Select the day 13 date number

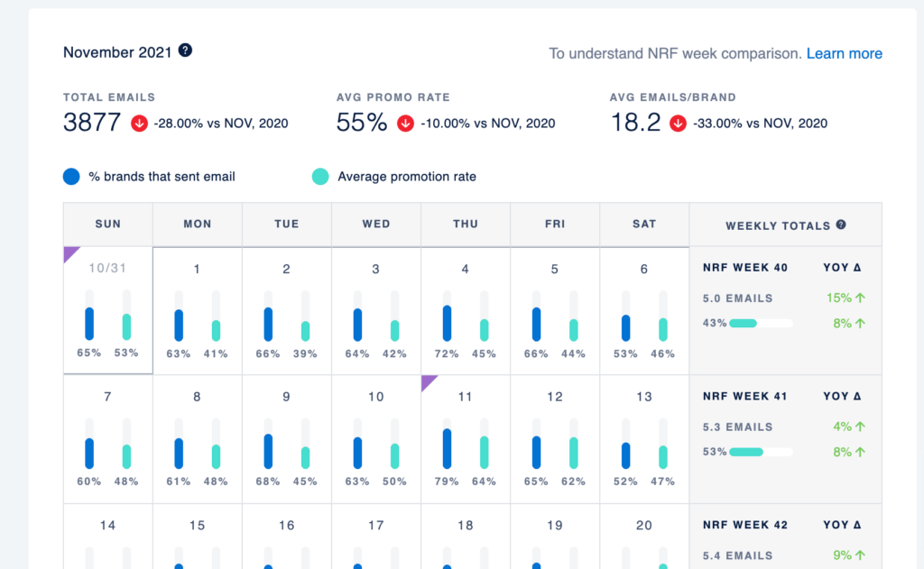coord(644,397)
